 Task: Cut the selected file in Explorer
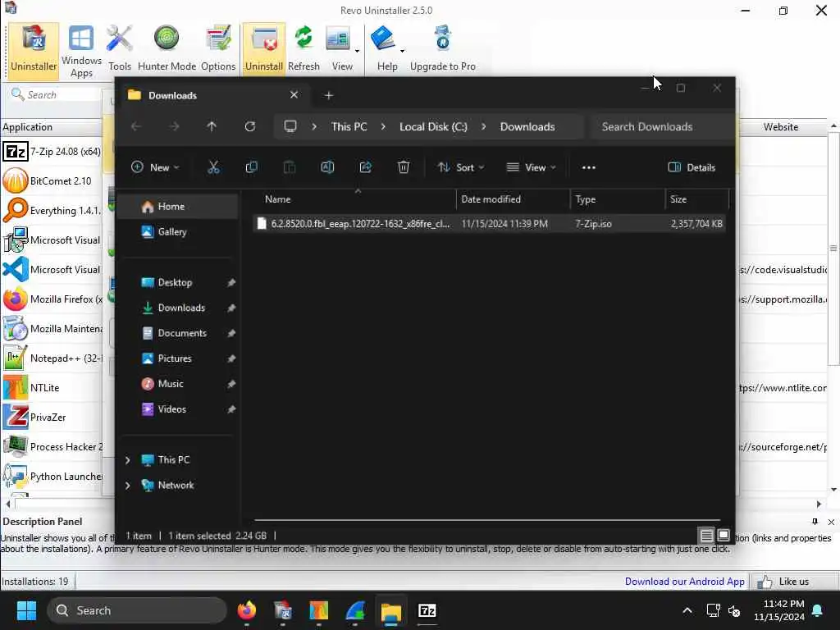(x=213, y=167)
